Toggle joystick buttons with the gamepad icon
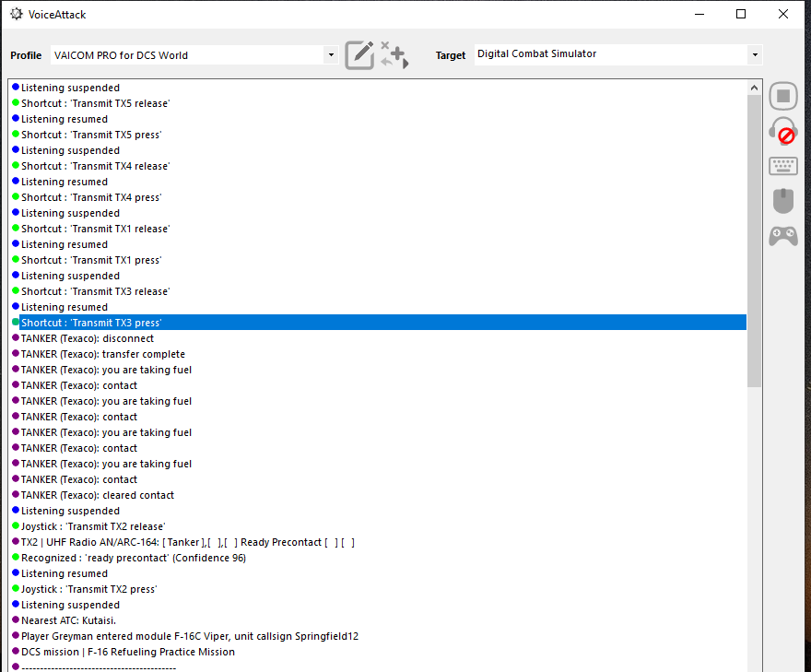This screenshot has height=672, width=811. coord(783,236)
